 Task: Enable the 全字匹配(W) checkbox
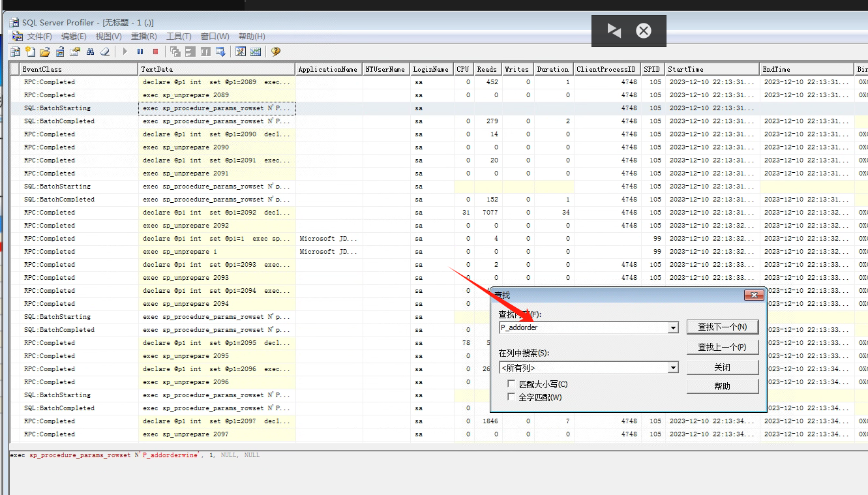[511, 397]
